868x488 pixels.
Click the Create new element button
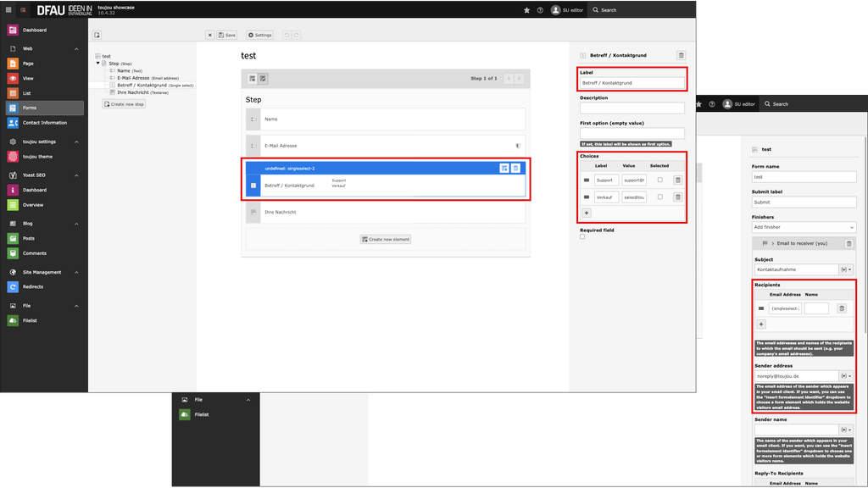pos(386,239)
